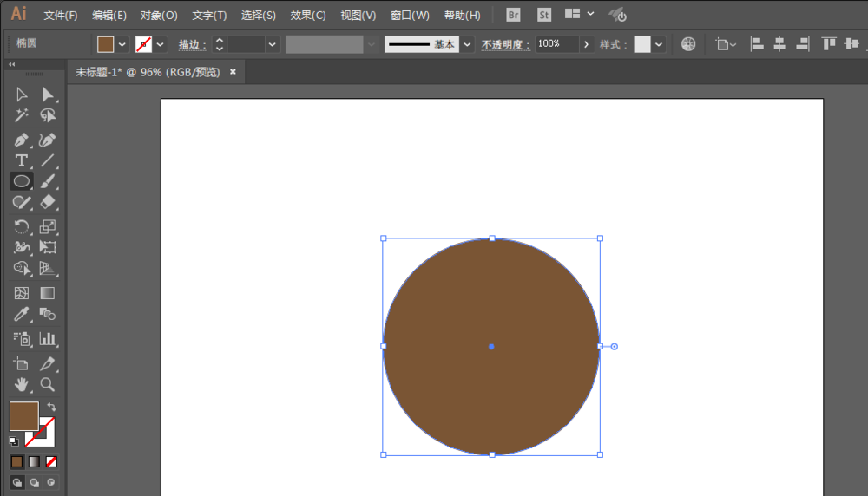Select the Paintbrush tool

tap(48, 181)
